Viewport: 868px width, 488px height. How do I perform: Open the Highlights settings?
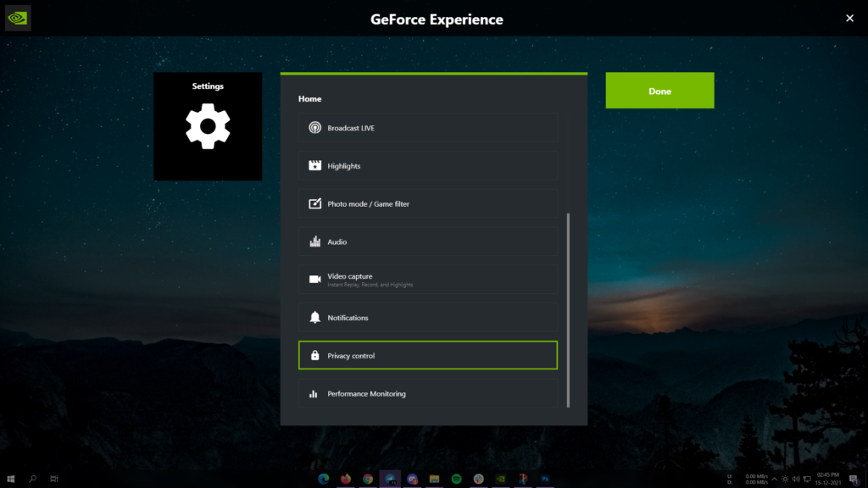(x=427, y=165)
